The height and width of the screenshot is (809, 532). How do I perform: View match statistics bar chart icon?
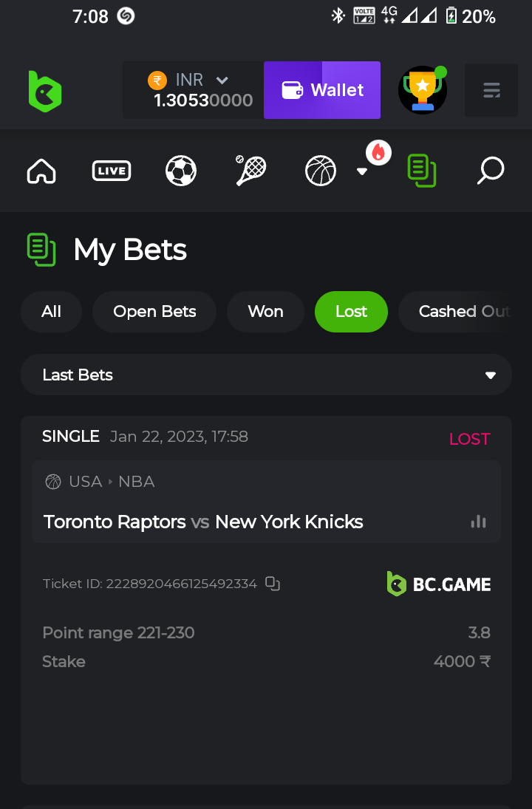click(479, 522)
